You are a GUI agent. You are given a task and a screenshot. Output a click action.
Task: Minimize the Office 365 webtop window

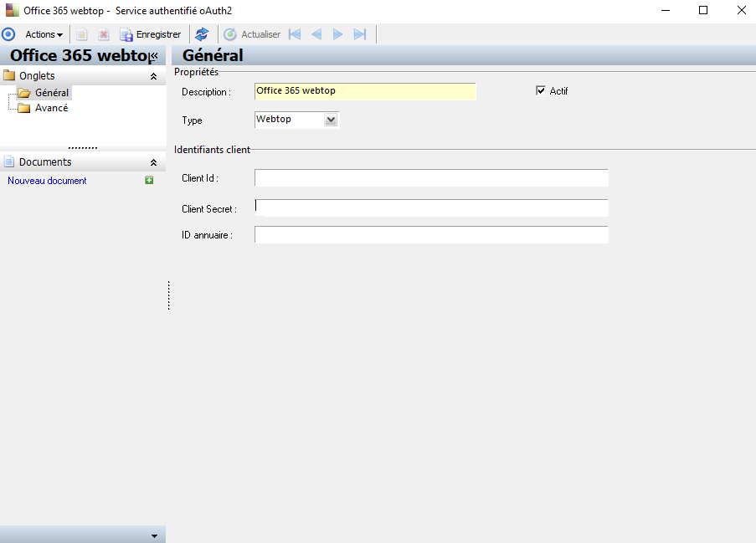(666, 10)
